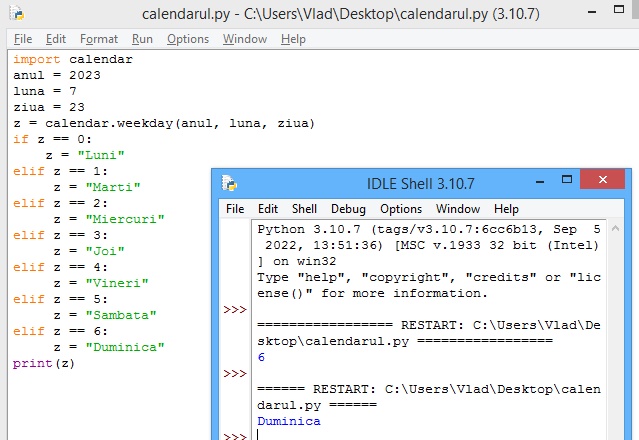Click the IDLE Shell title bar icon

[x=230, y=184]
